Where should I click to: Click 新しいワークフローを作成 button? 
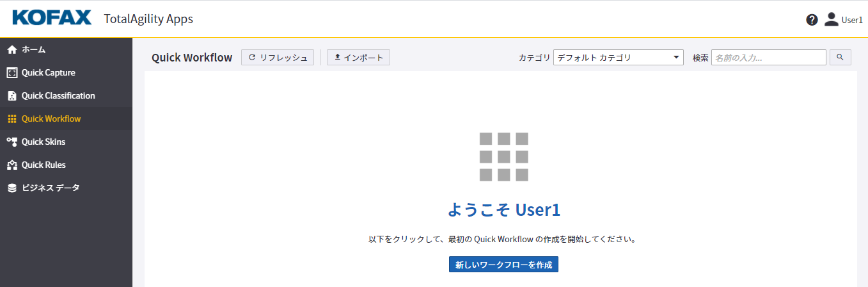coord(503,264)
